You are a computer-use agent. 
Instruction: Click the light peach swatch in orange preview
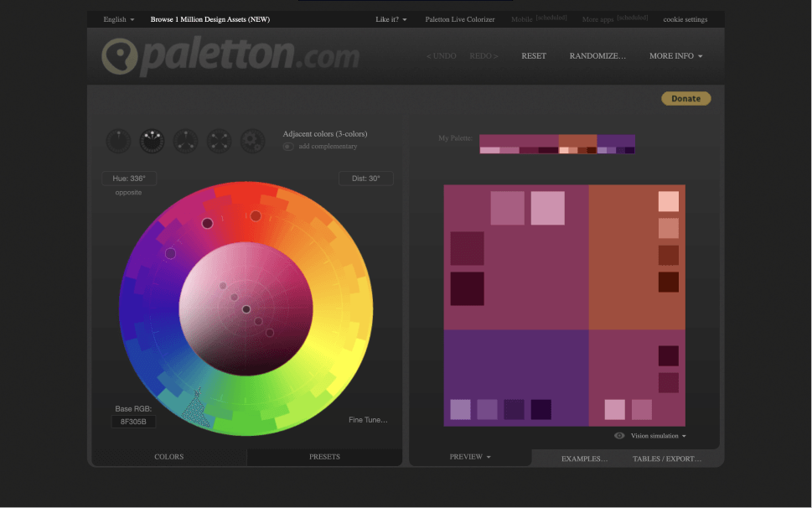coord(669,201)
